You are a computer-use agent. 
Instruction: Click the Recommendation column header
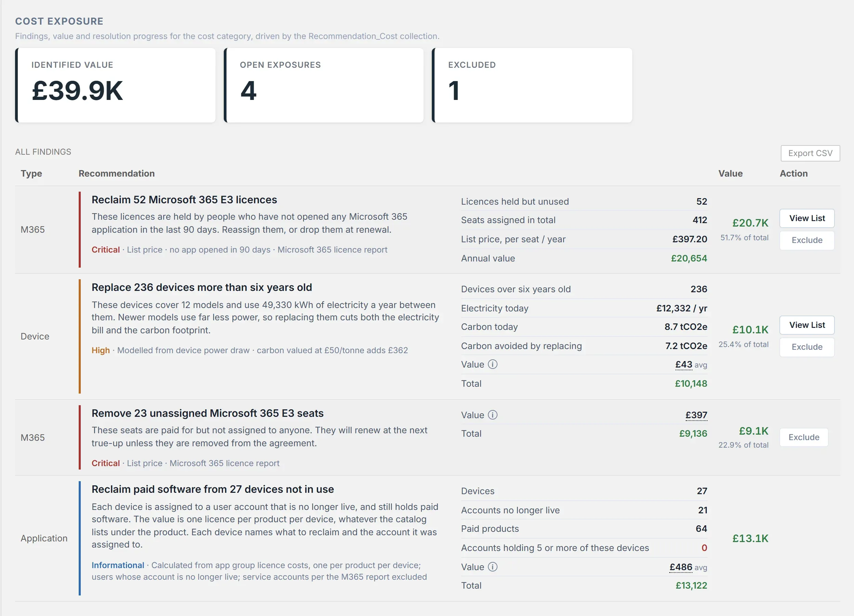(116, 173)
